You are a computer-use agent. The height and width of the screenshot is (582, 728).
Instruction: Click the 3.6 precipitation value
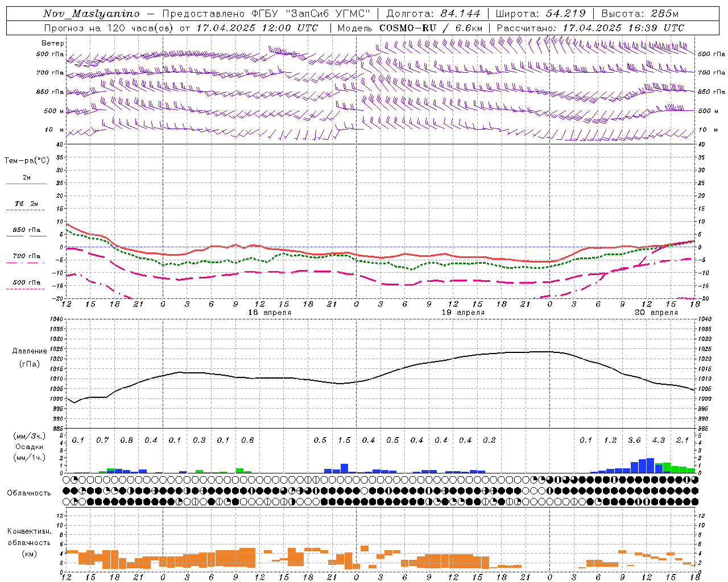tap(634, 440)
